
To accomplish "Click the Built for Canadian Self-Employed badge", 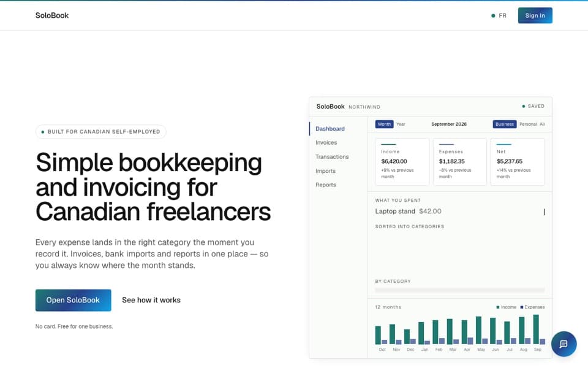I will click(101, 132).
